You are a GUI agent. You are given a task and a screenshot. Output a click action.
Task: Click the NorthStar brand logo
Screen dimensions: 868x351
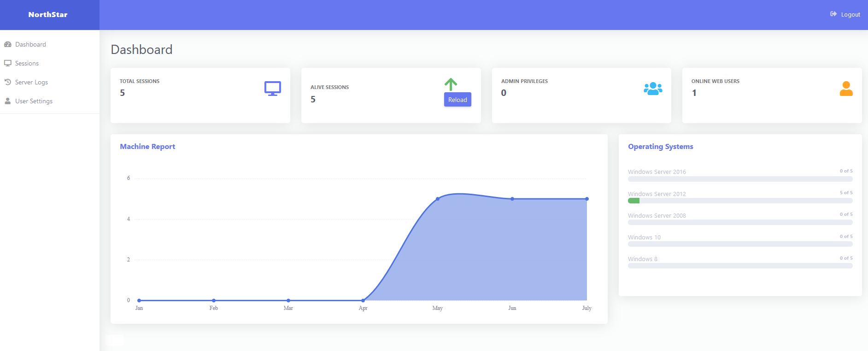[48, 15]
